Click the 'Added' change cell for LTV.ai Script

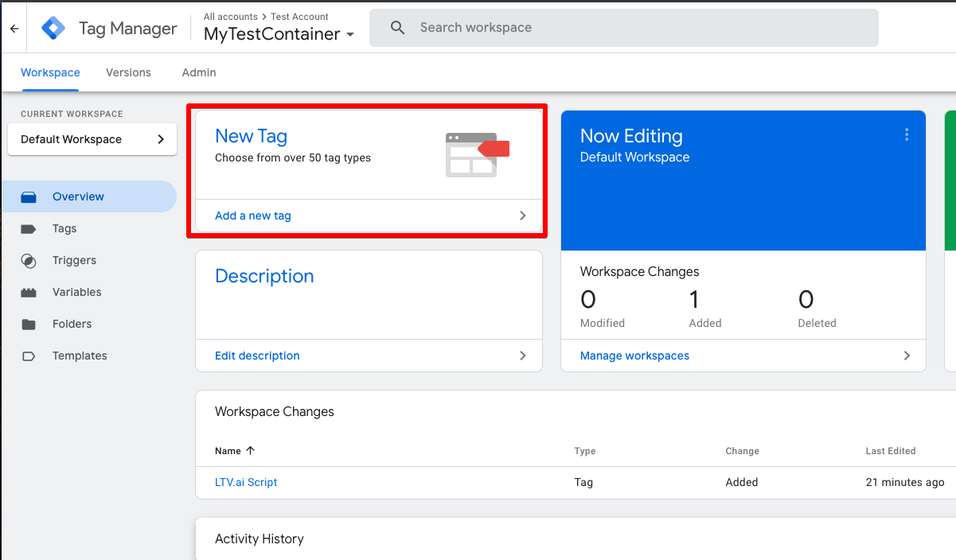741,482
